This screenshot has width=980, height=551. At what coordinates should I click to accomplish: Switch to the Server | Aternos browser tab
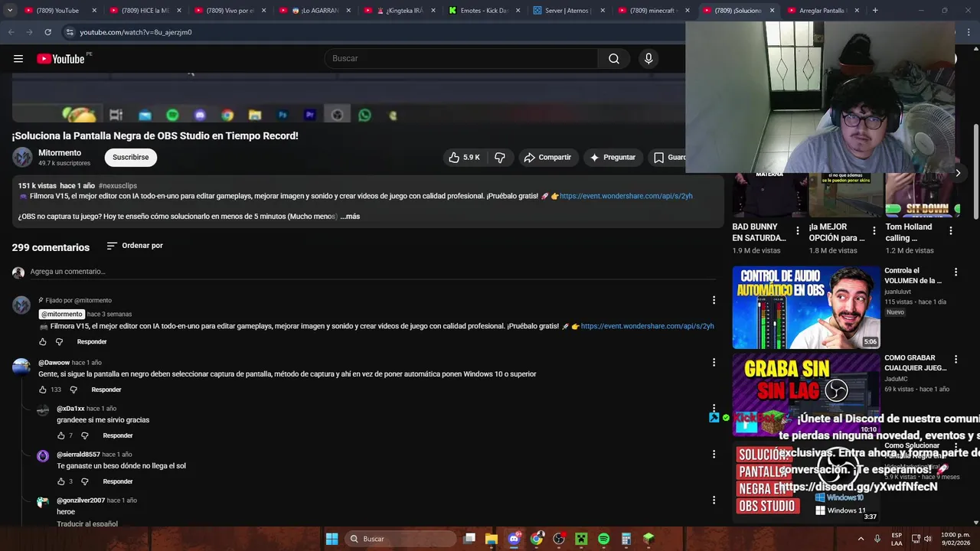[568, 11]
